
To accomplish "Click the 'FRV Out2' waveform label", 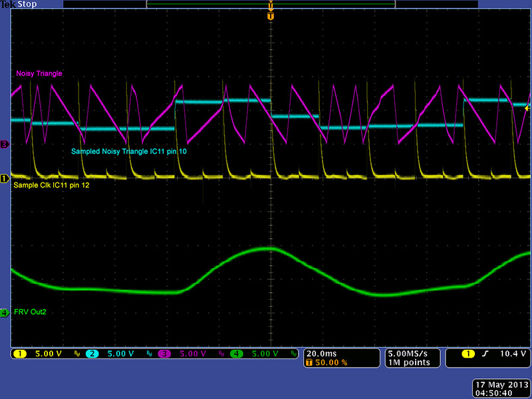I will click(31, 311).
